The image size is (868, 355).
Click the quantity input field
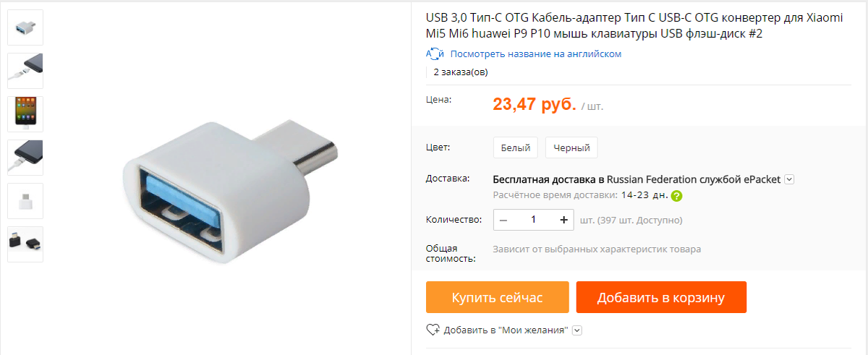(534, 220)
